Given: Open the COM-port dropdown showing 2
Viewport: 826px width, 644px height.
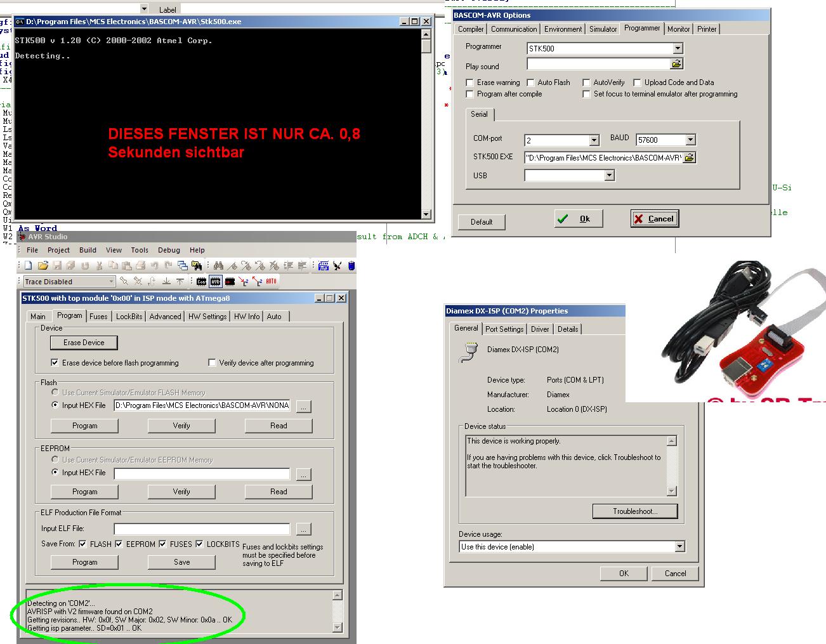Looking at the screenshot, I should click(x=594, y=140).
